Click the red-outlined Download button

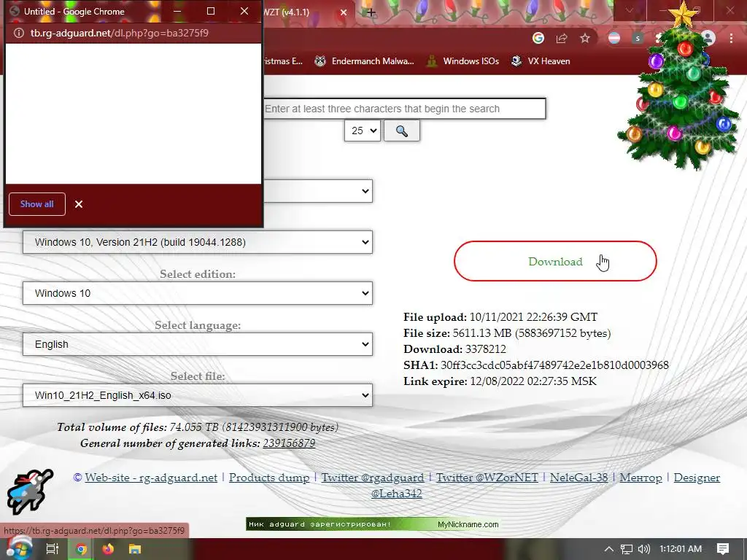pos(555,261)
